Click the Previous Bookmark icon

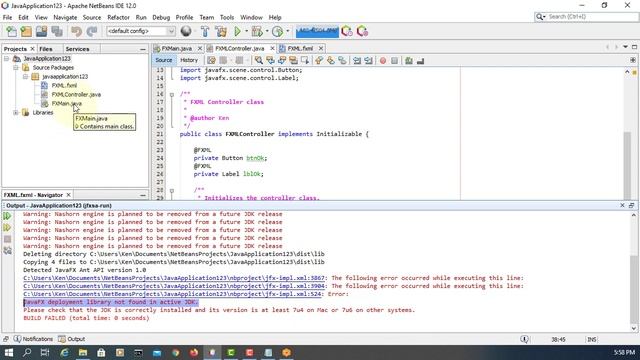pyautogui.click(x=319, y=60)
